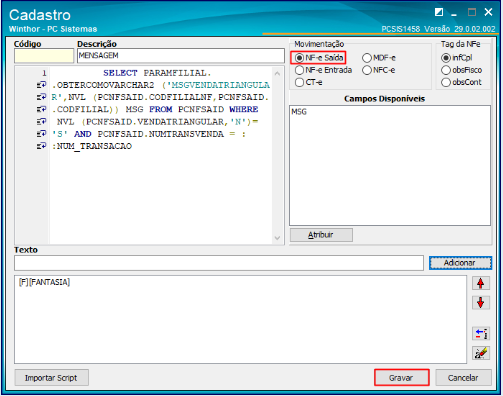Select NFC-e movement option

pyautogui.click(x=379, y=70)
